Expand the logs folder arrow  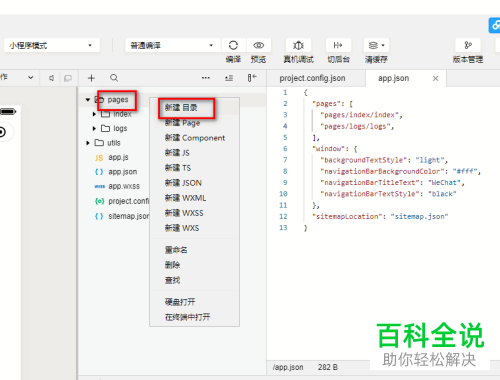click(94, 128)
